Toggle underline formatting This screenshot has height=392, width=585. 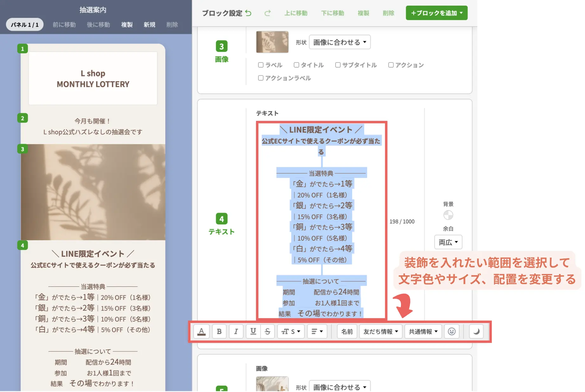click(x=253, y=332)
